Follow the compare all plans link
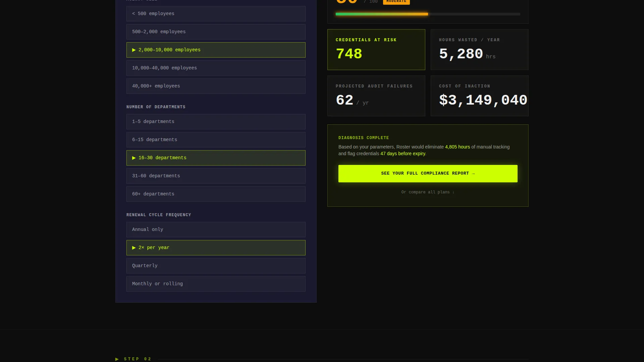644x362 pixels. pyautogui.click(x=428, y=192)
